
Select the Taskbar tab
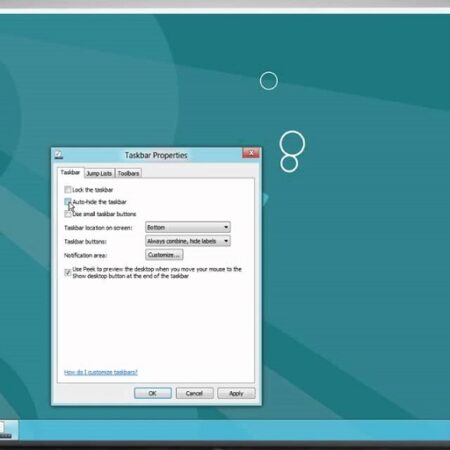(x=70, y=172)
